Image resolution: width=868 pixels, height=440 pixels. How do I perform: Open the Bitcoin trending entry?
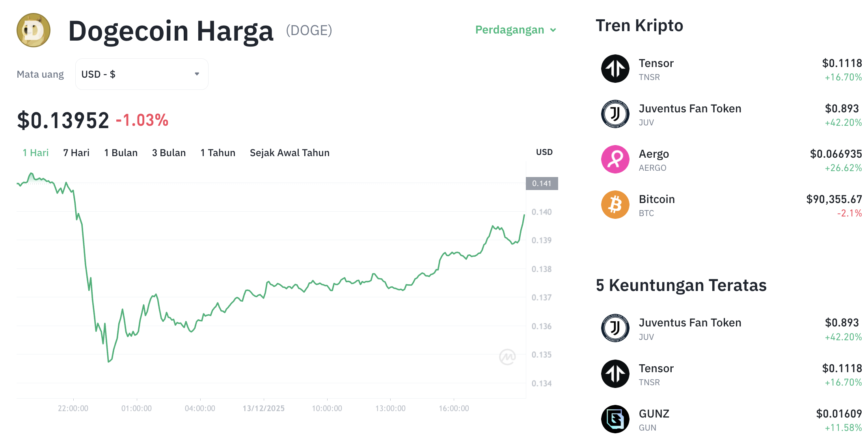(657, 199)
